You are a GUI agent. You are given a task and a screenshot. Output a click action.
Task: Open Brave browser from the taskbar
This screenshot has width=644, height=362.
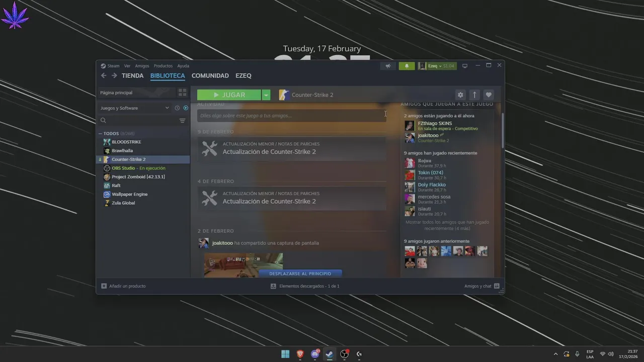tap(300, 354)
